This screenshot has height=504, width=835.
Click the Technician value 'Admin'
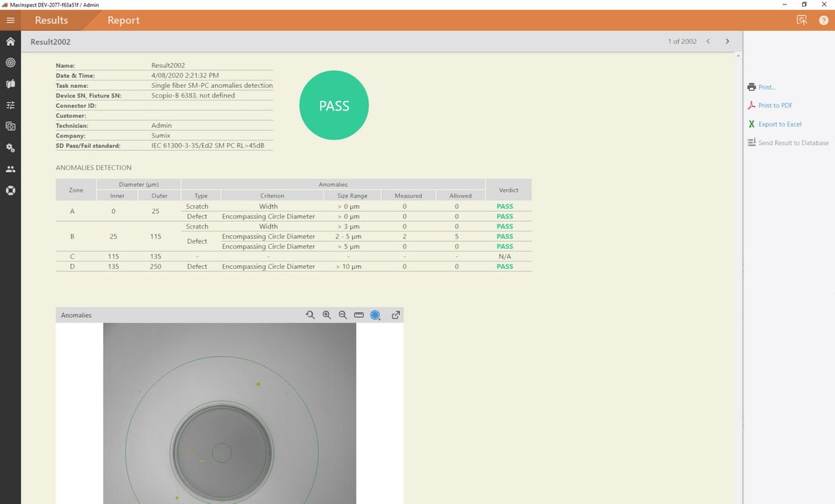tap(161, 125)
